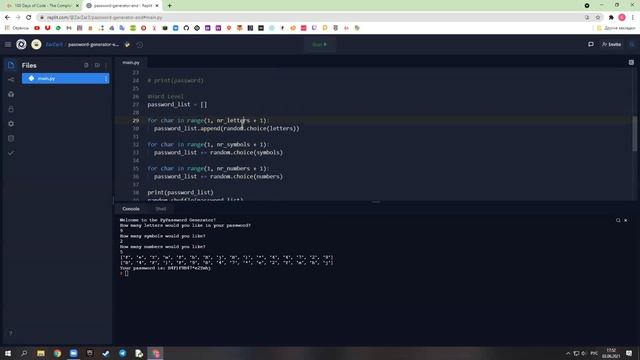Open the Windows Start menu

8,353
